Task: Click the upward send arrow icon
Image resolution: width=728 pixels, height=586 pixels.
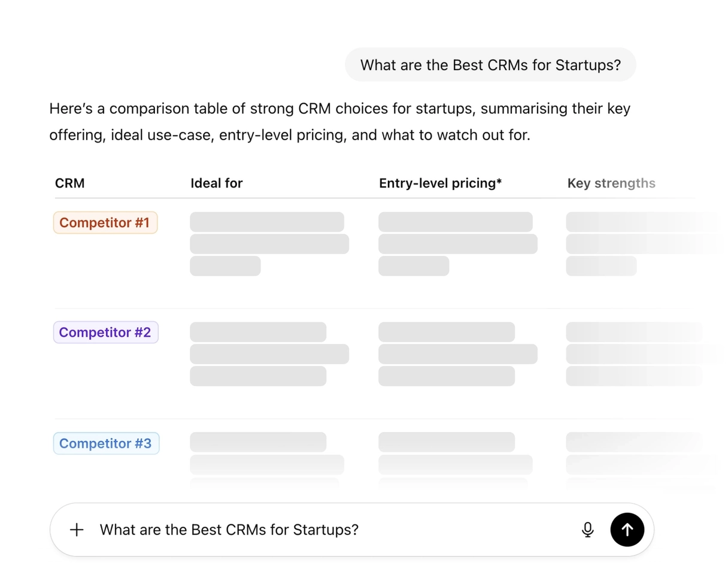Action: click(x=627, y=530)
